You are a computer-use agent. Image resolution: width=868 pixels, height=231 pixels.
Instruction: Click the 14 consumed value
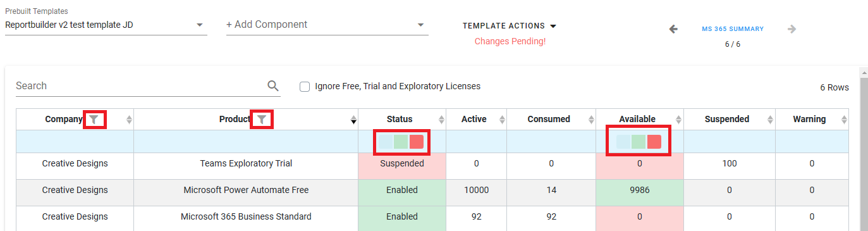coord(551,190)
